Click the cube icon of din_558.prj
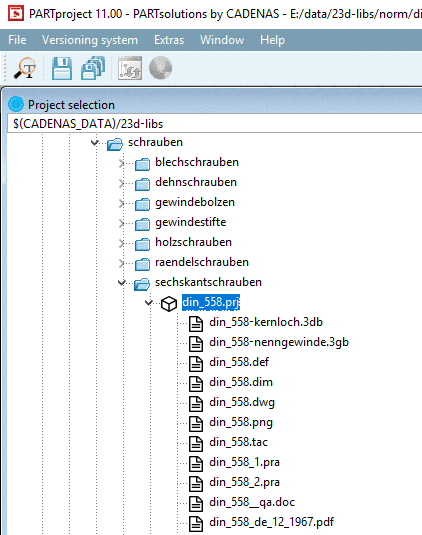The height and width of the screenshot is (535, 422). tap(169, 303)
